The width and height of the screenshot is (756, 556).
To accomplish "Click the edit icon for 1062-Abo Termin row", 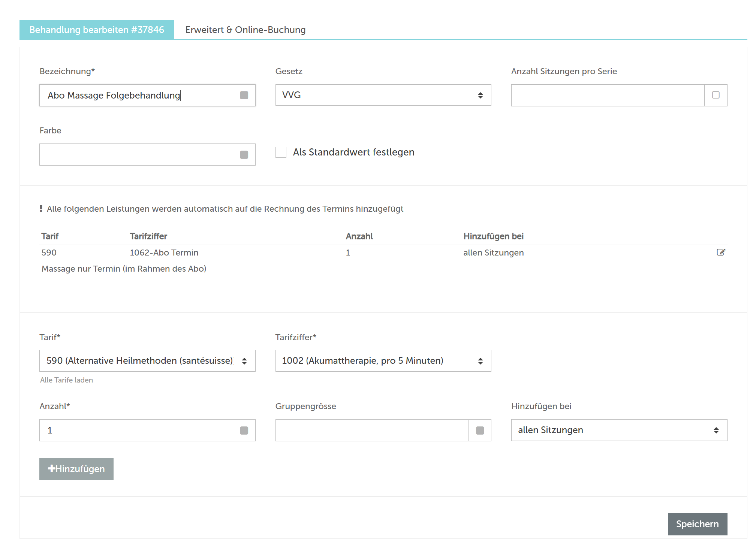I will tap(720, 252).
